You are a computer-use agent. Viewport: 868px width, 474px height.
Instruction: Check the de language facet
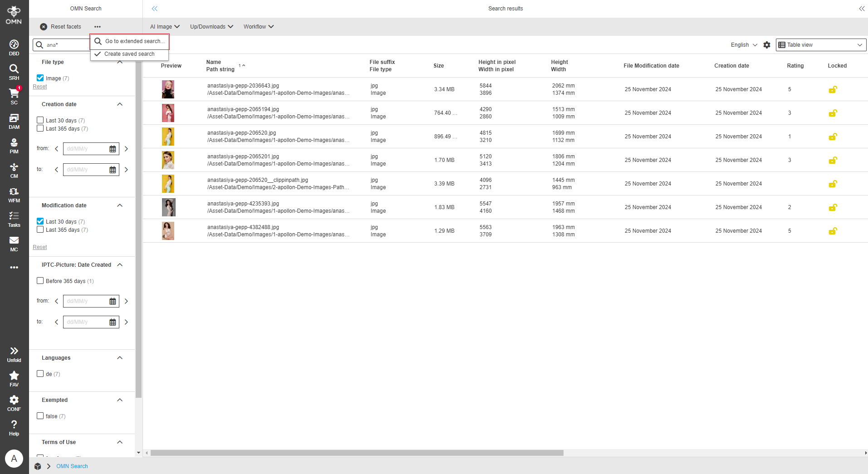[x=40, y=373]
